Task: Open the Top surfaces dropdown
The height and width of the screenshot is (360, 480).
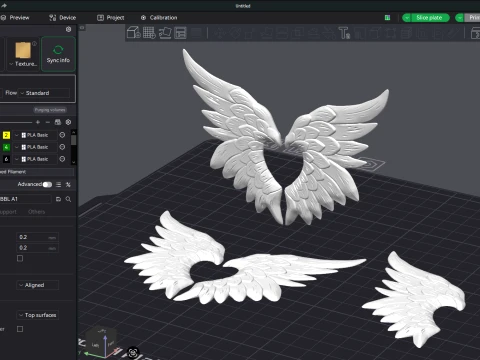Action: click(37, 315)
